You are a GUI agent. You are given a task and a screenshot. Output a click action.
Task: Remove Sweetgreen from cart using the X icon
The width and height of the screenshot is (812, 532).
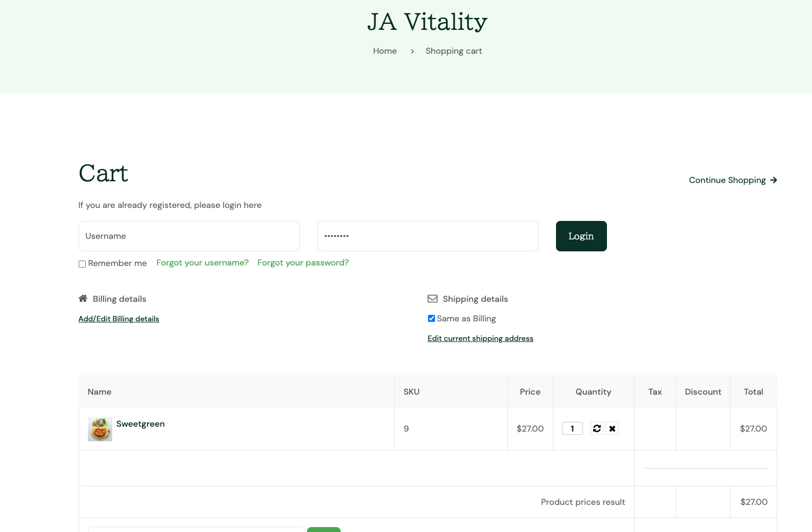(x=612, y=428)
